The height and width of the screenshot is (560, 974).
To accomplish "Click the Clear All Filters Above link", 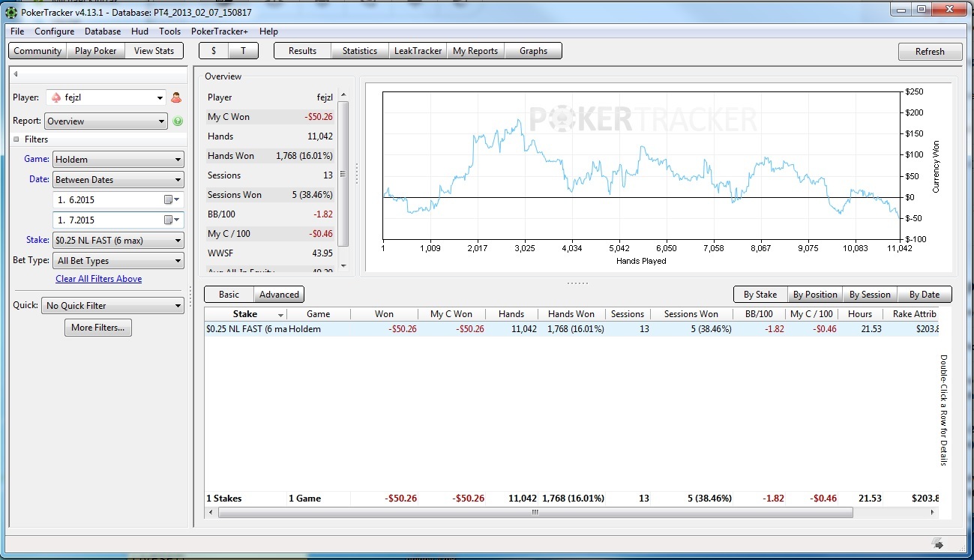I will click(x=98, y=279).
